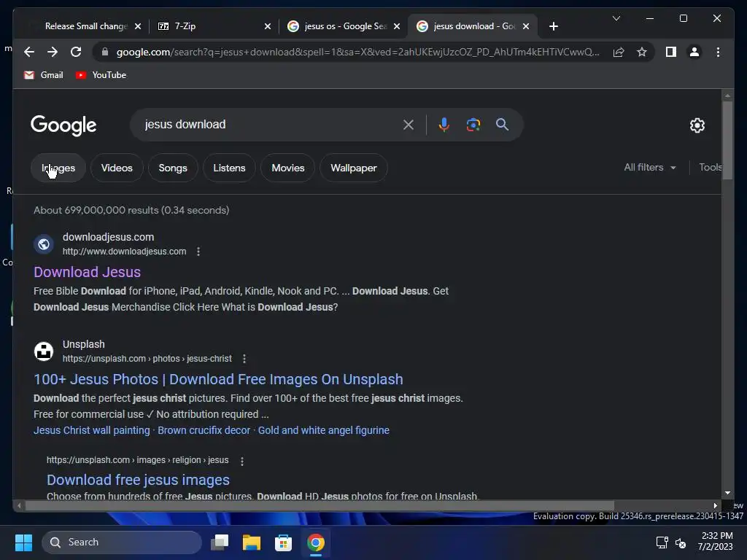The image size is (747, 560).
Task: Switch to jesus os Google Search tab
Action: point(343,26)
